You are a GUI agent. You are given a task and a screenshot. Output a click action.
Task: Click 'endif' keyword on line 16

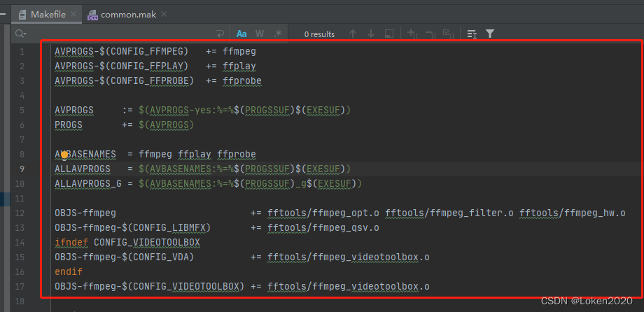[69, 271]
